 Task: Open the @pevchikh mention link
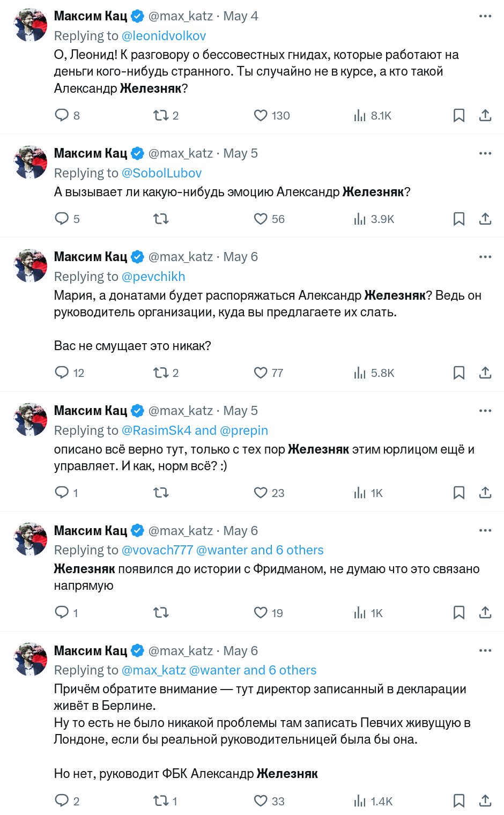[x=153, y=277]
